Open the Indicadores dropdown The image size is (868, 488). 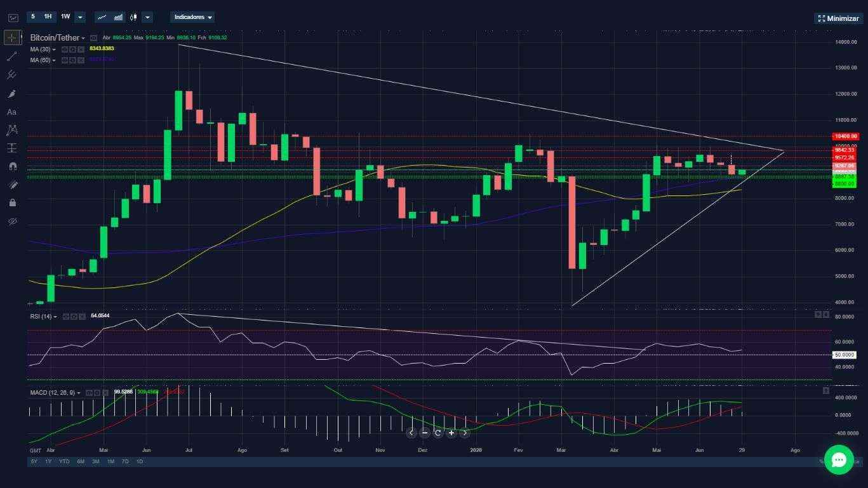click(x=194, y=17)
